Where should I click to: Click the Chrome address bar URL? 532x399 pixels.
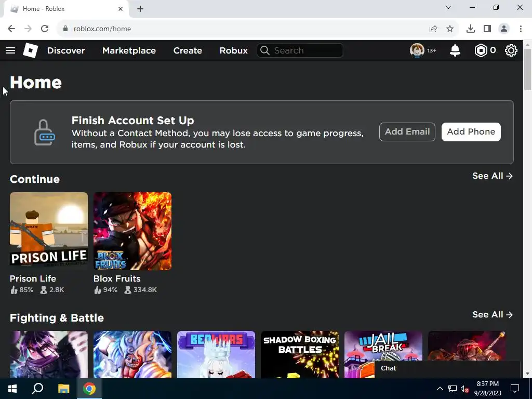pos(102,29)
